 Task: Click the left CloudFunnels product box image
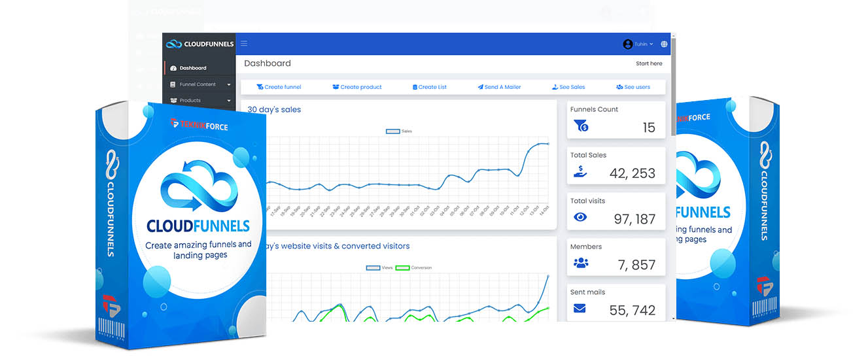[181, 226]
